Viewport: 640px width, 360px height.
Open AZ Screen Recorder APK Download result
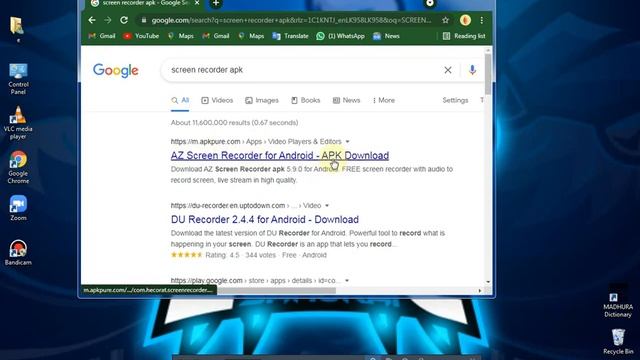pyautogui.click(x=280, y=156)
